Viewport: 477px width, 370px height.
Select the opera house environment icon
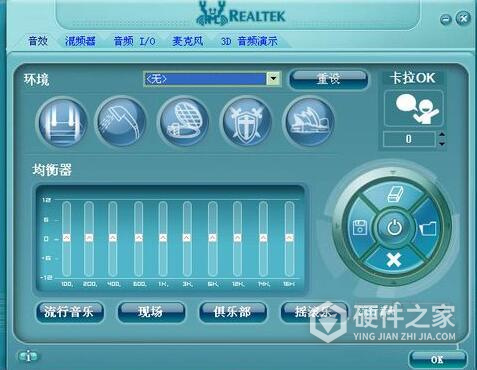coord(309,122)
